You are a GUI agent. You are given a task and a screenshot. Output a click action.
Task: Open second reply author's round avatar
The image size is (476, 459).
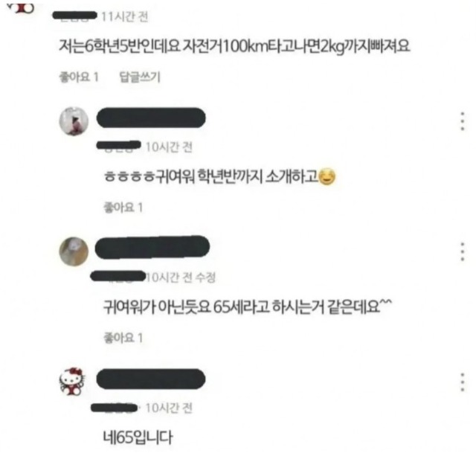point(74,251)
